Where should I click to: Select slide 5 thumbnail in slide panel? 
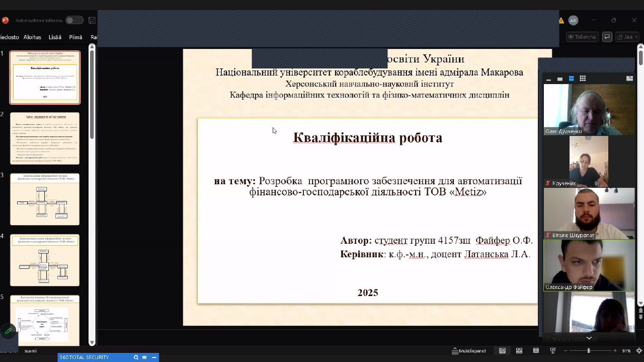tap(45, 320)
